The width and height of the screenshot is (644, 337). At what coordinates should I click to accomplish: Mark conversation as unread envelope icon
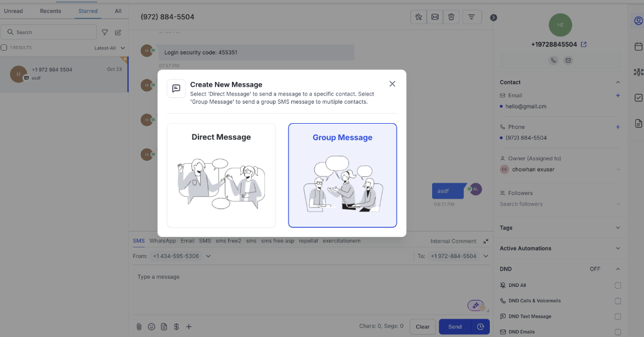pos(435,17)
